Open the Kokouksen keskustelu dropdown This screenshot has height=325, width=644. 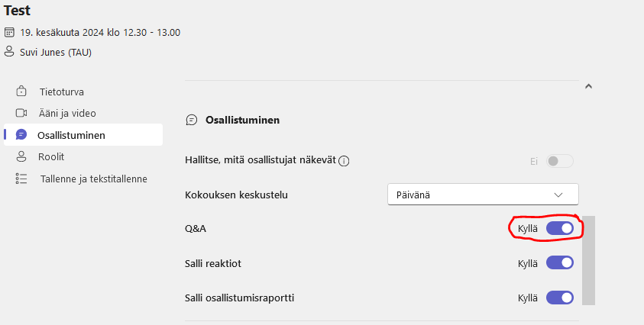(483, 195)
